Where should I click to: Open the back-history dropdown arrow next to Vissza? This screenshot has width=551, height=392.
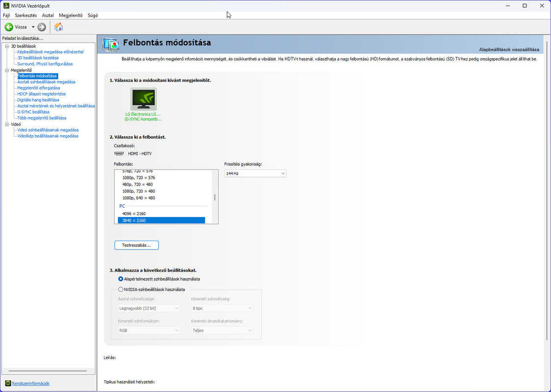coord(33,27)
